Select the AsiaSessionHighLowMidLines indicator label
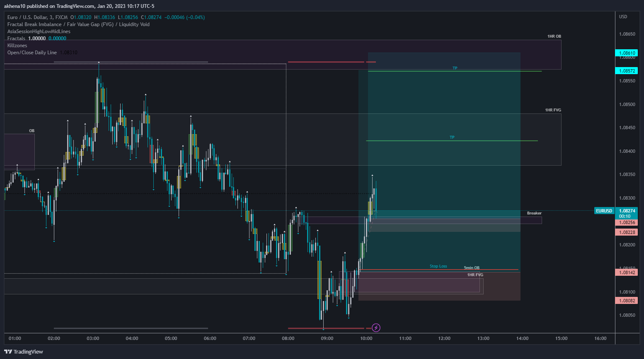This screenshot has height=359, width=644. (x=39, y=31)
